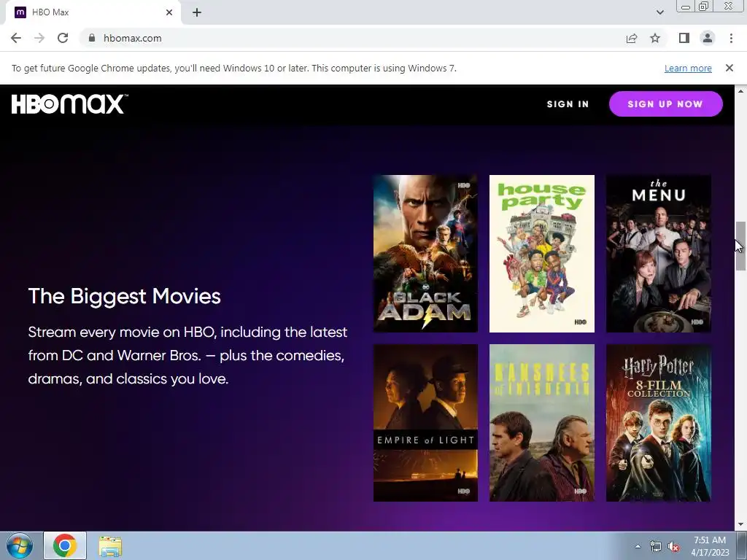Open Windows Explorer from taskbar
Viewport: 747px width, 560px height.
click(x=110, y=545)
